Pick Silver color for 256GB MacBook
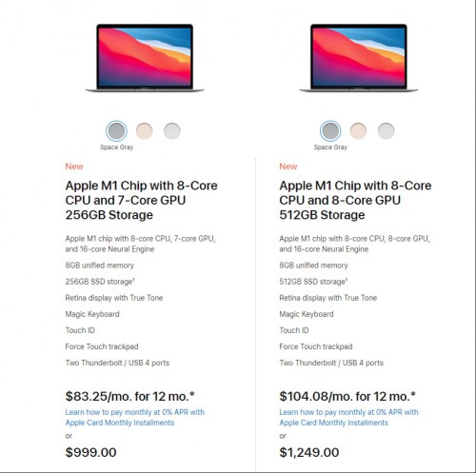476x473 pixels. [172, 131]
